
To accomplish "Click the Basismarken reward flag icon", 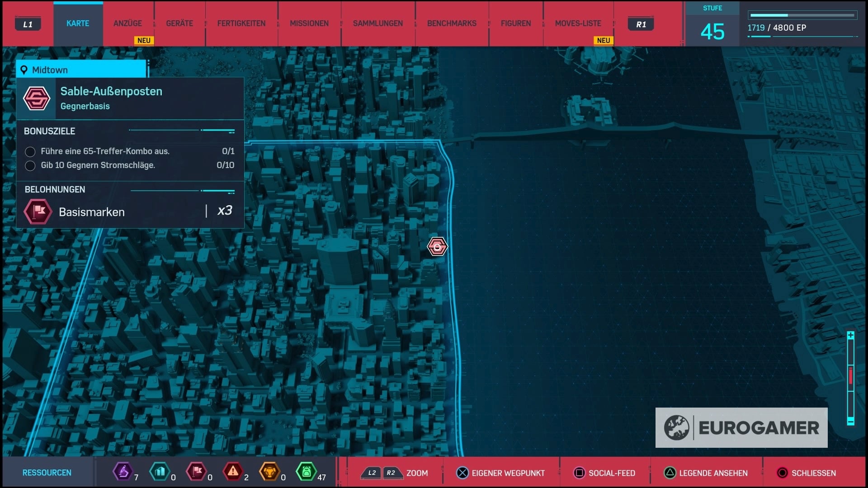I will [38, 211].
